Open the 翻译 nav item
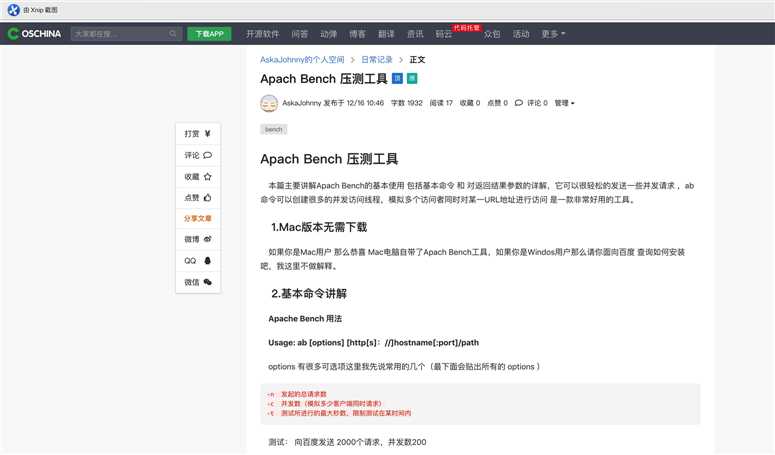This screenshot has width=775, height=455. pos(386,34)
